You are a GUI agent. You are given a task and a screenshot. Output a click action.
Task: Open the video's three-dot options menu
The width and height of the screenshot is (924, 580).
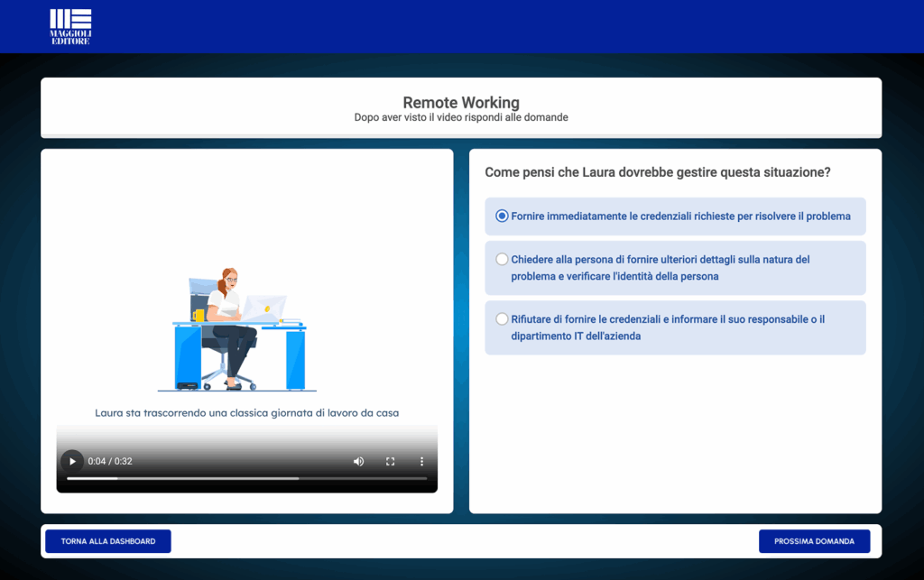pos(421,461)
